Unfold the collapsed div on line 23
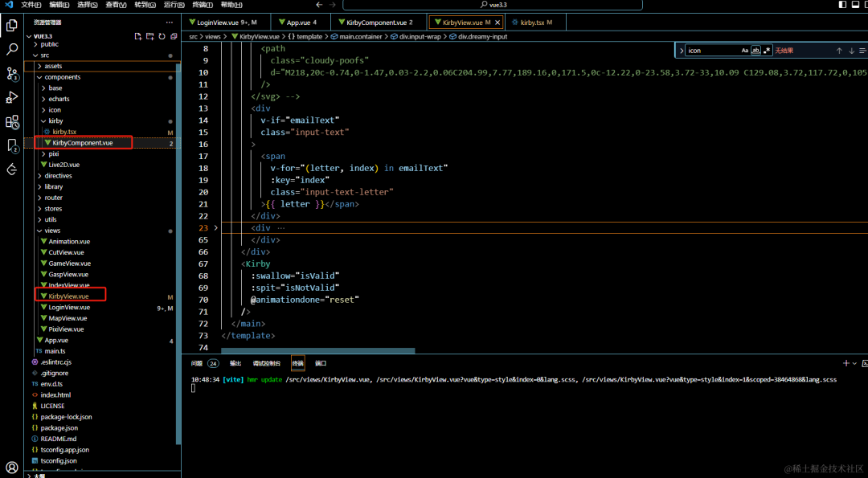The image size is (868, 478). 216,227
